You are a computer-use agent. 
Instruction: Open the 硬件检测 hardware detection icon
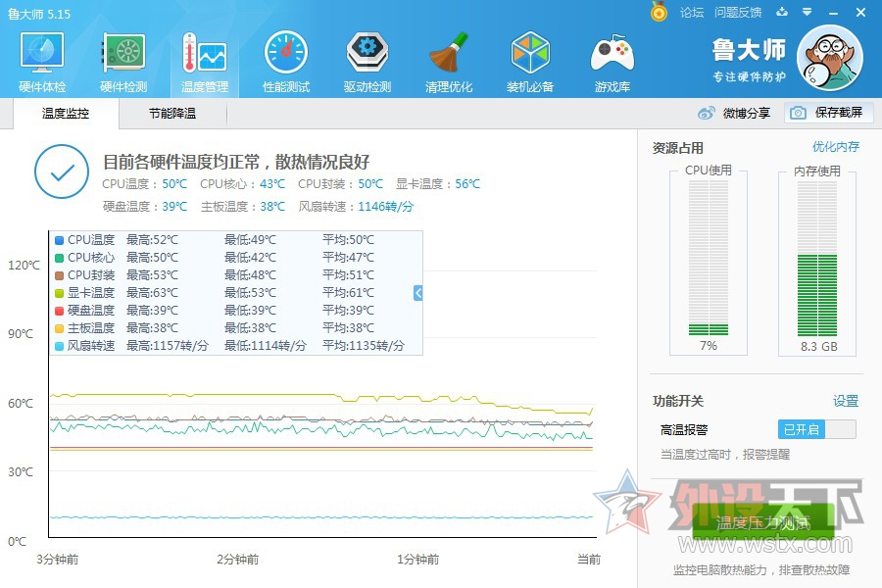[123, 62]
